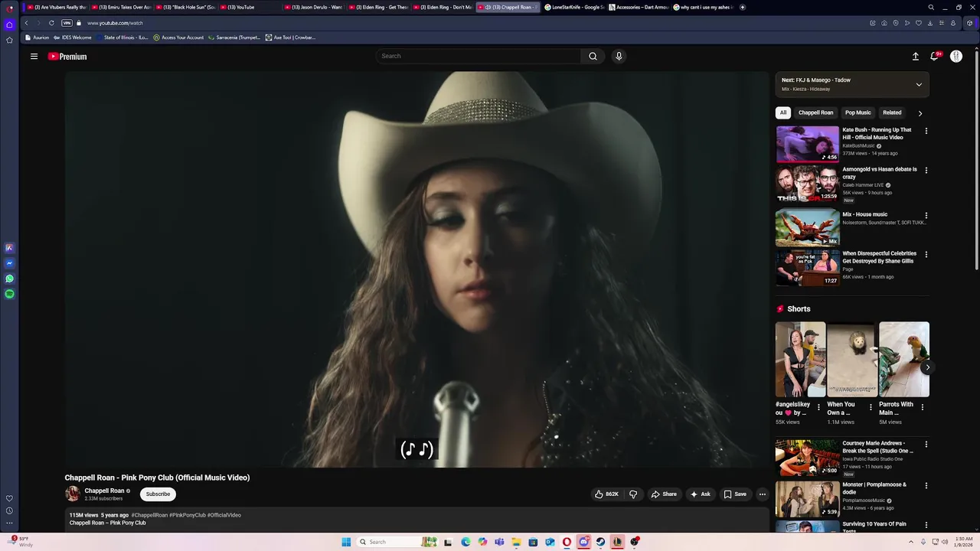Open Chappell Roan channel avatar
This screenshot has height=551, width=980.
tap(72, 494)
